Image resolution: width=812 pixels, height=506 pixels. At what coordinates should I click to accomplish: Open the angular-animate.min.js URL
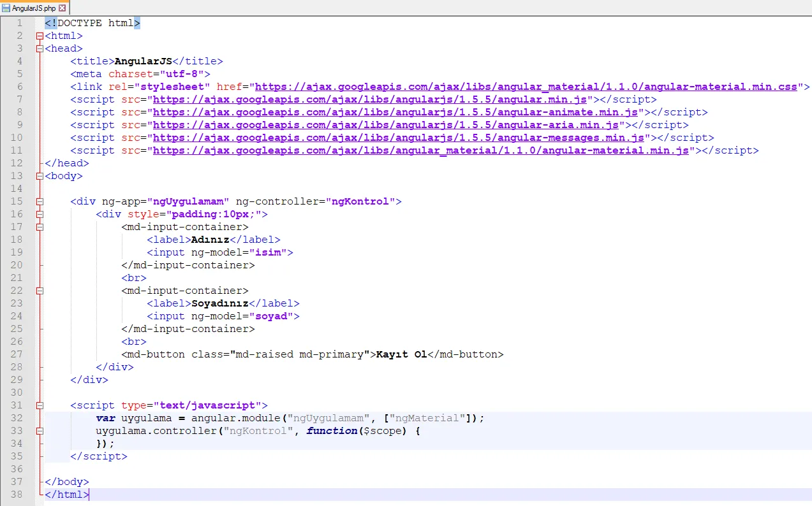pyautogui.click(x=395, y=112)
